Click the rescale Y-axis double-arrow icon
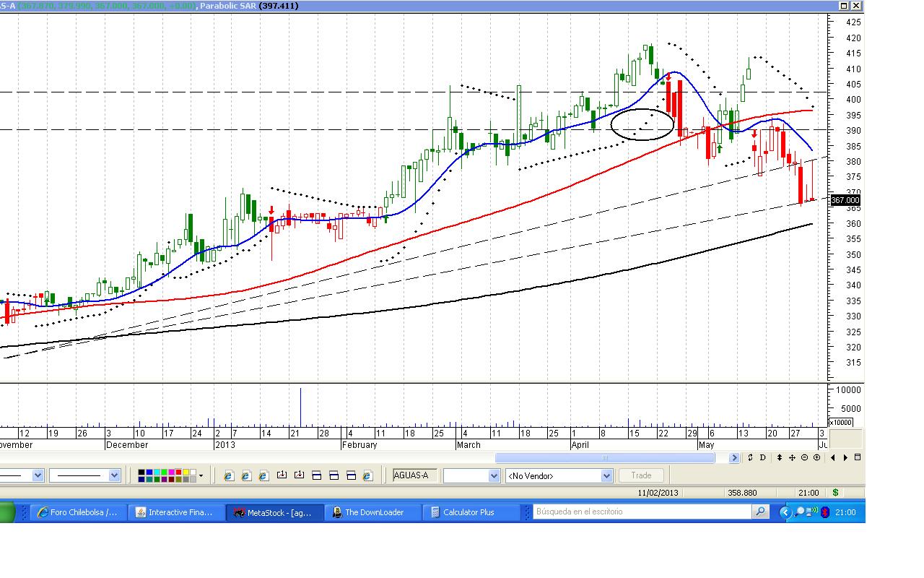The image size is (924, 578). [x=780, y=457]
